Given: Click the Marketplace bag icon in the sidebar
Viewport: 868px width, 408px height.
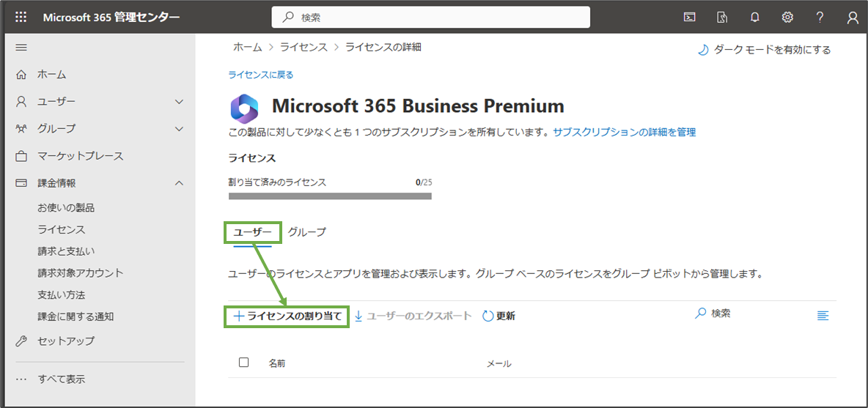Looking at the screenshot, I should [x=21, y=155].
